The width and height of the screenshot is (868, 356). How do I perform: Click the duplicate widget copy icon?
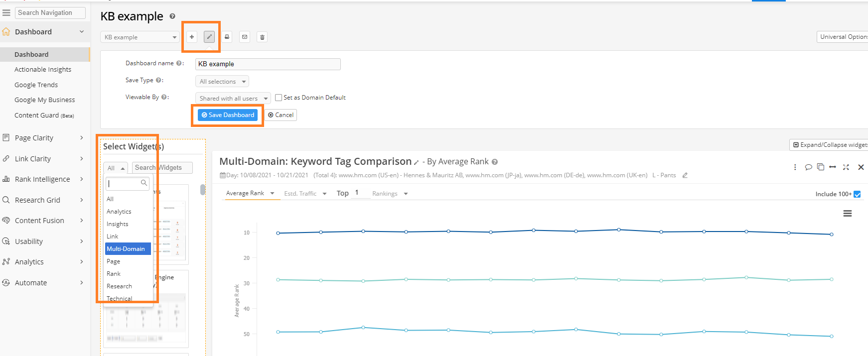[821, 167]
